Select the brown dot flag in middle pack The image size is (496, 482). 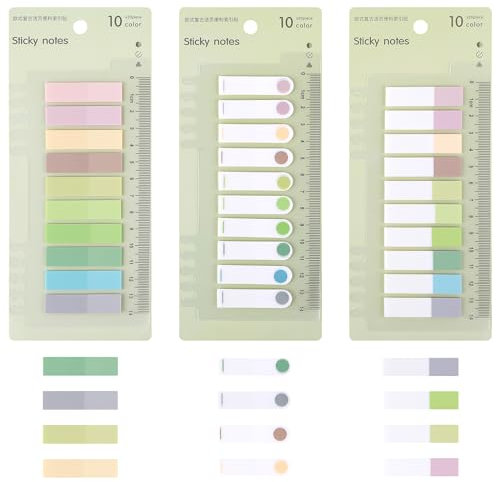(256, 157)
